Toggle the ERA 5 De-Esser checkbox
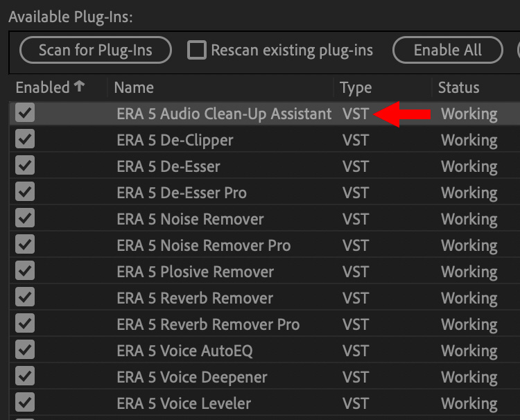 coord(25,165)
